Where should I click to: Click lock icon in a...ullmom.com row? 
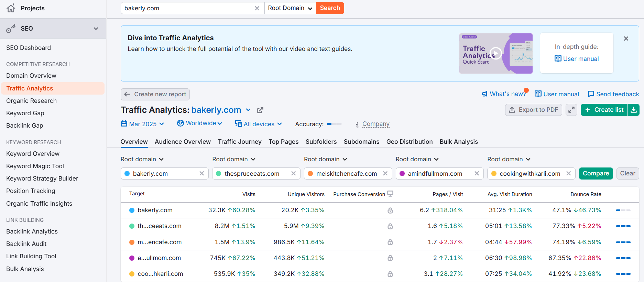[390, 258]
